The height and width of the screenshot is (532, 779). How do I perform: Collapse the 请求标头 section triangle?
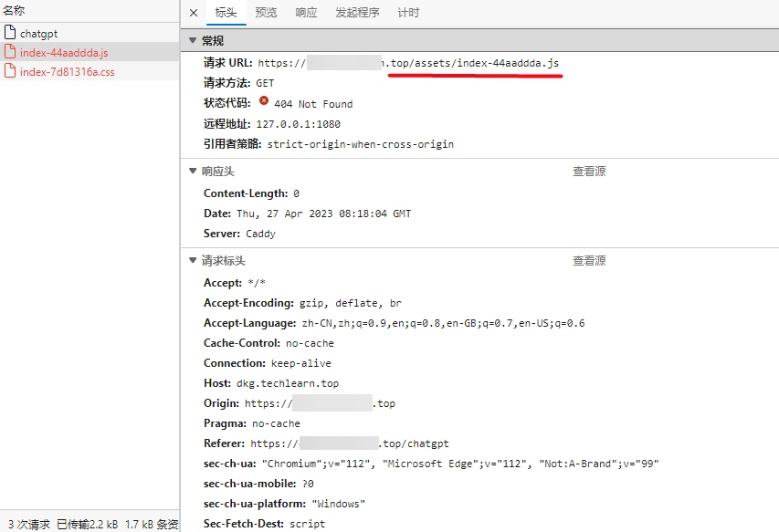click(x=193, y=261)
